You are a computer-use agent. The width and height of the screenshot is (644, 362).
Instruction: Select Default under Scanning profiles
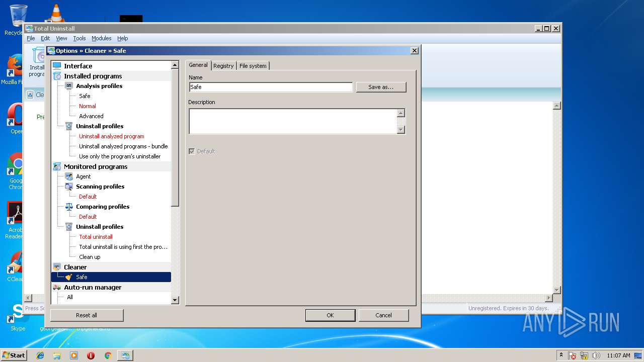pos(88,197)
